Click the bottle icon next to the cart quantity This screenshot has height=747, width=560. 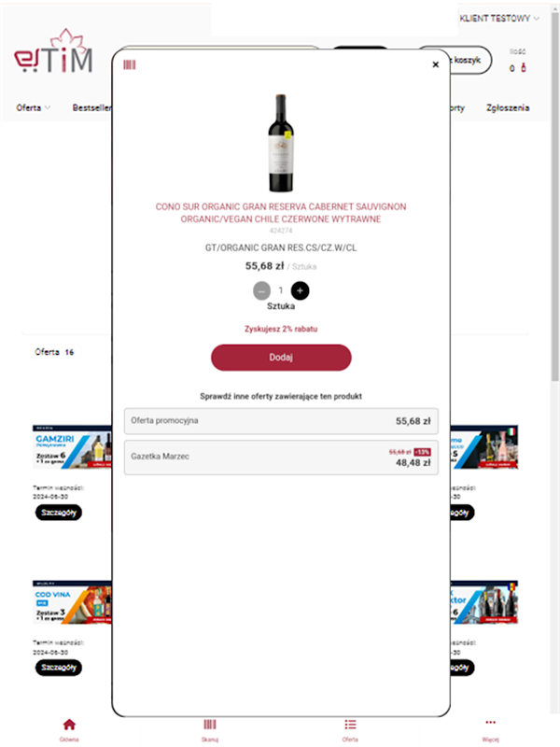[x=524, y=67]
